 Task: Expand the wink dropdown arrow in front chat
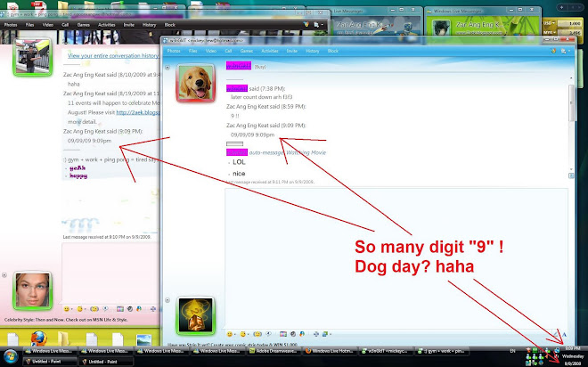pyautogui.click(x=249, y=334)
